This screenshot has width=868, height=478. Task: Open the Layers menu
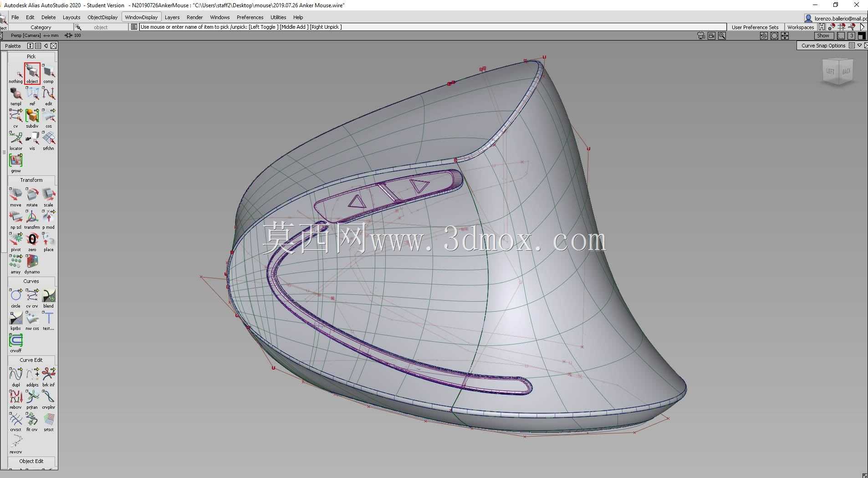tap(172, 17)
